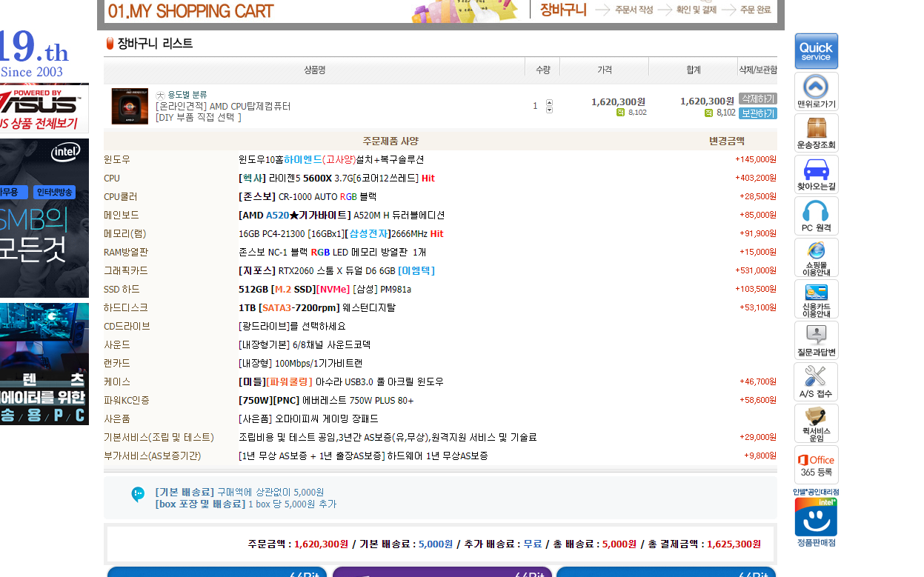
Task: Open the Intel SMB banner on the left
Action: pos(44,218)
